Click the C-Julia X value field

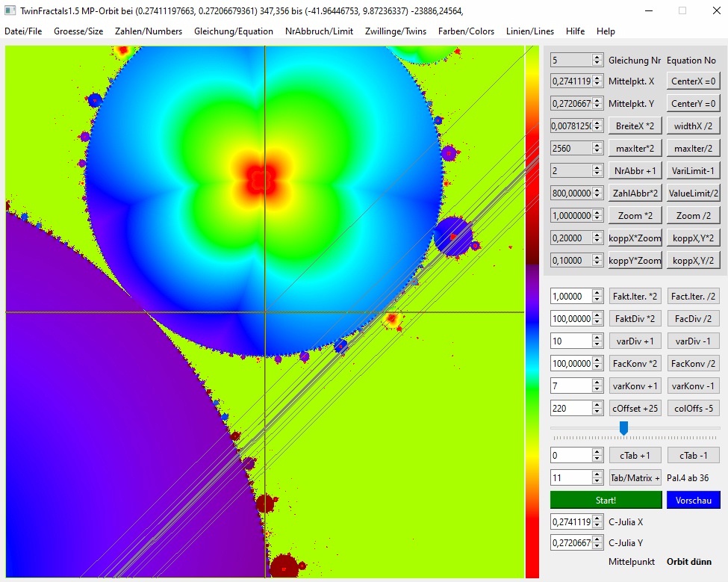coord(576,521)
